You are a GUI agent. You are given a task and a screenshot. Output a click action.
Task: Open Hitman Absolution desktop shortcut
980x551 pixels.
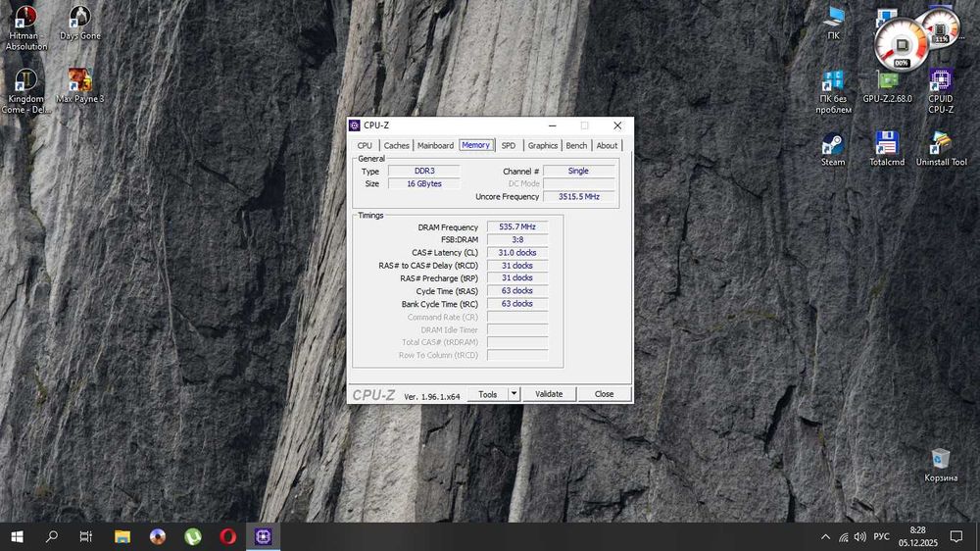pos(25,27)
